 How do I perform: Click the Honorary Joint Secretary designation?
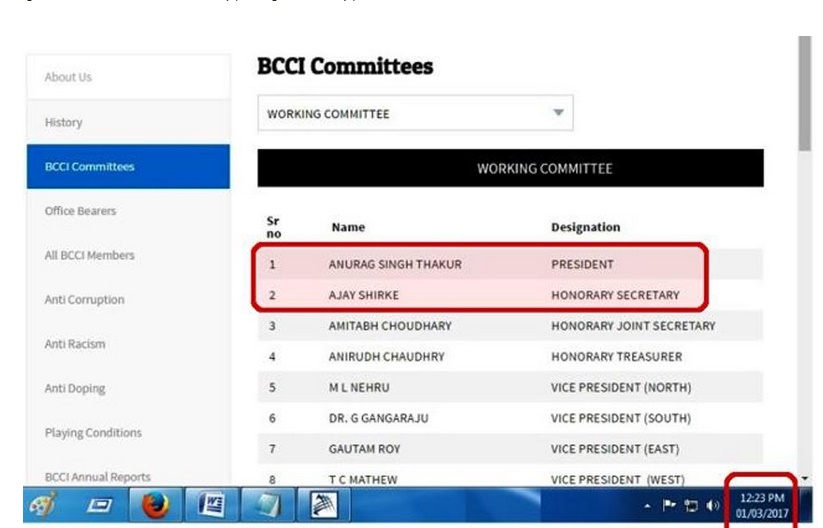[x=633, y=326]
